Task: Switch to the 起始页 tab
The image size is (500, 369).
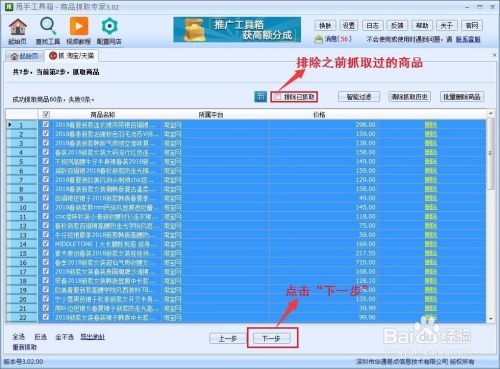Action: point(25,56)
